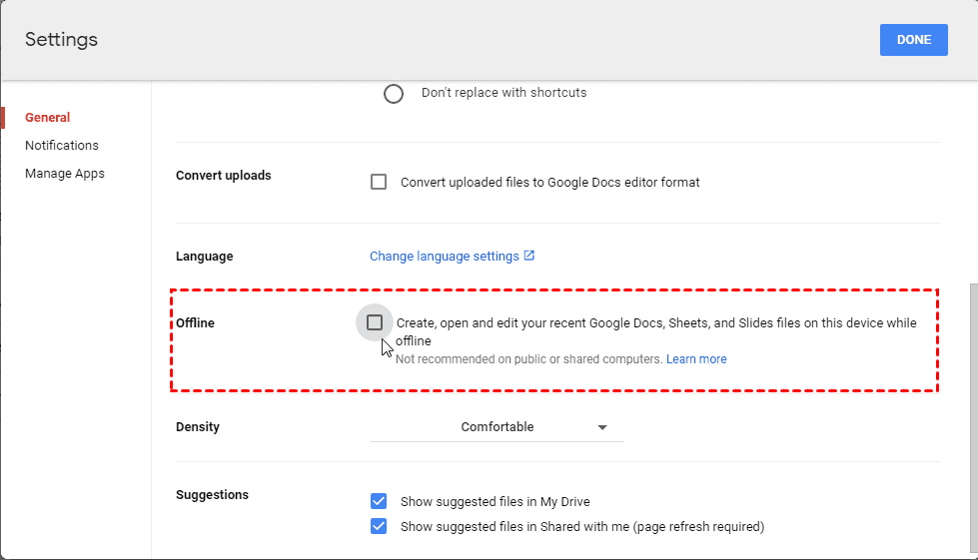Tick the Offline access checkbox
Screen dimensions: 978x560
point(375,322)
